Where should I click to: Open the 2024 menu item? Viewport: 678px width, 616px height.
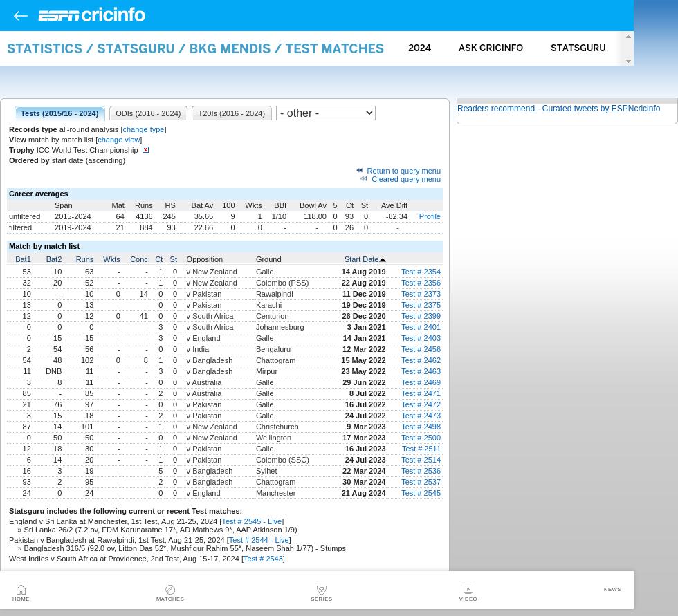point(419,48)
